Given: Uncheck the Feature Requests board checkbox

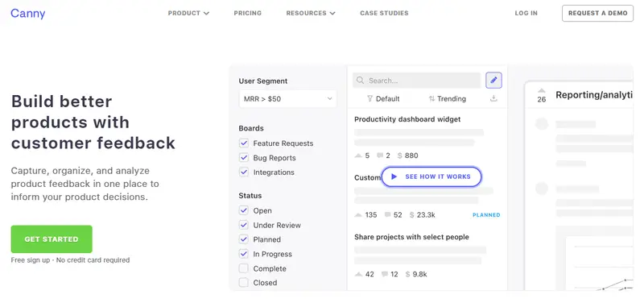Looking at the screenshot, I should coord(244,143).
